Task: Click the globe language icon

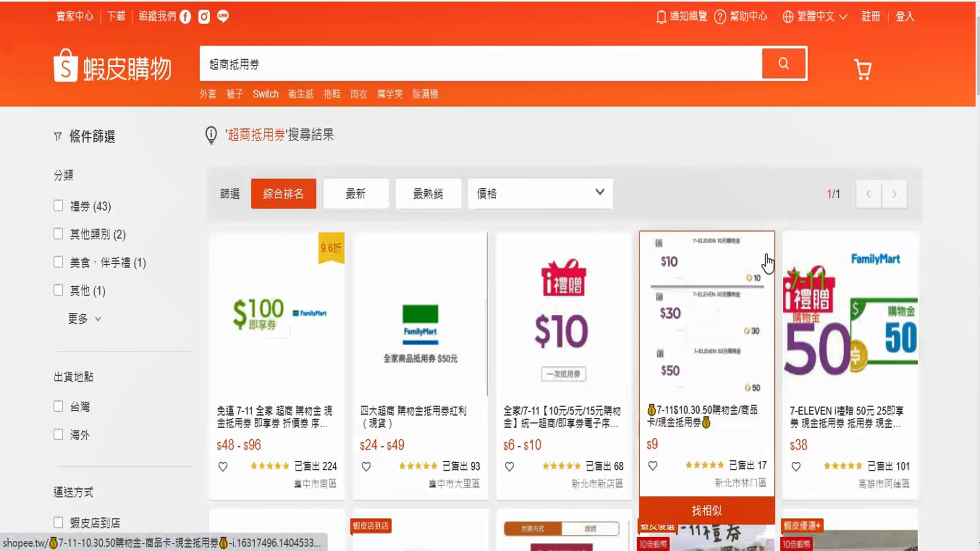Action: point(788,17)
